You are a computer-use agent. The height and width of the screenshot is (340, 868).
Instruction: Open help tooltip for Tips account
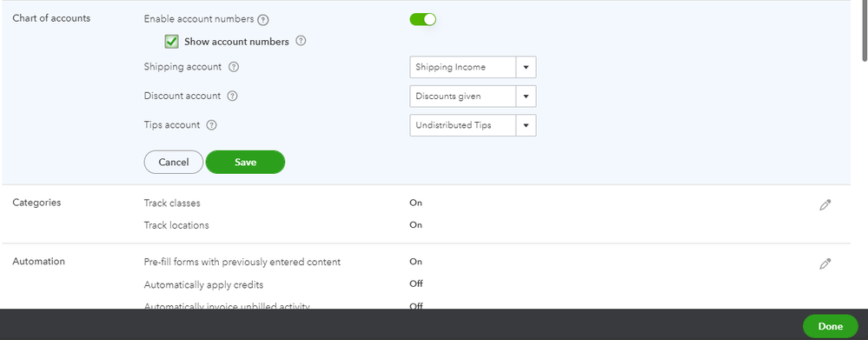(x=211, y=125)
